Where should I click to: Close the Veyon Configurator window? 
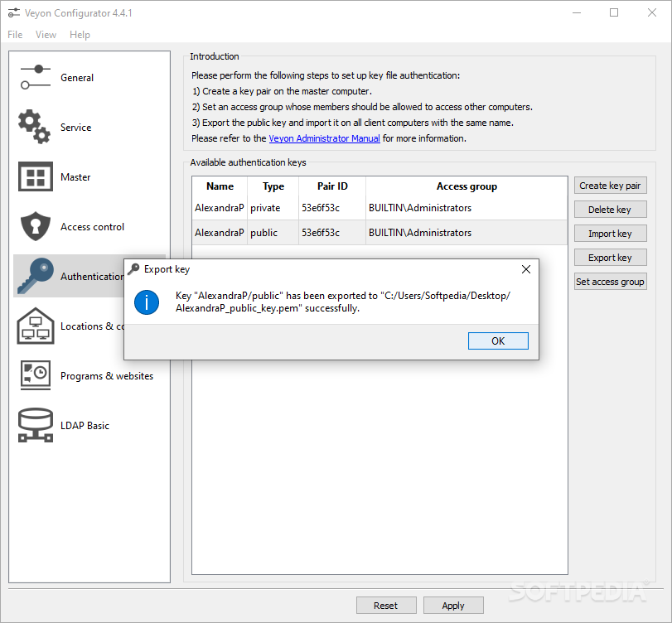click(652, 13)
